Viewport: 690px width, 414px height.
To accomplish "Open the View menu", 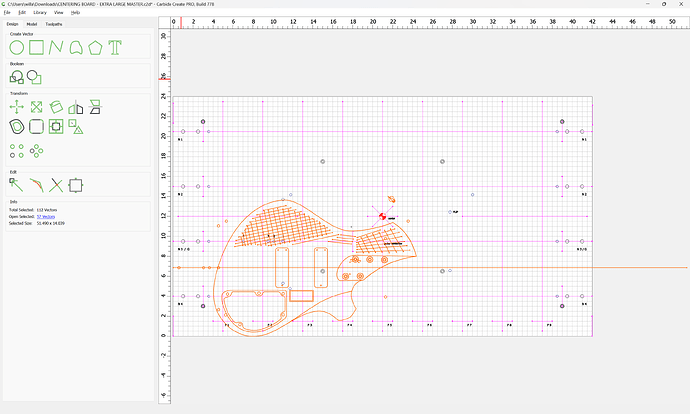I will [59, 12].
